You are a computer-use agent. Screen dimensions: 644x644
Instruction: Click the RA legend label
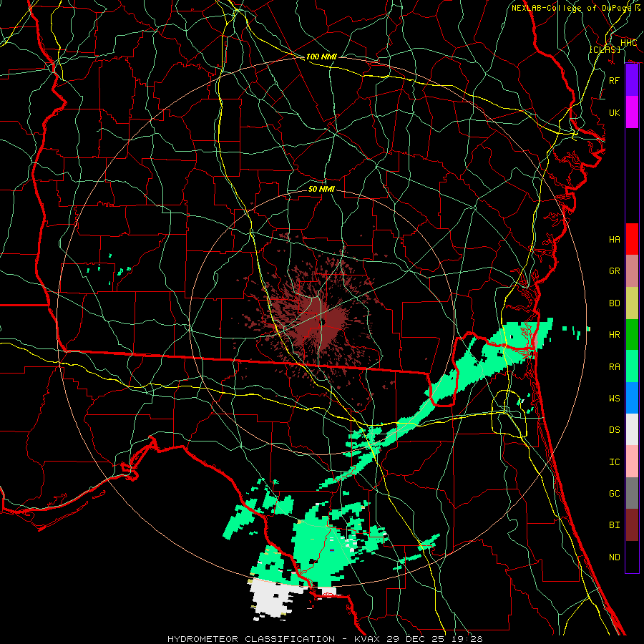tap(614, 367)
